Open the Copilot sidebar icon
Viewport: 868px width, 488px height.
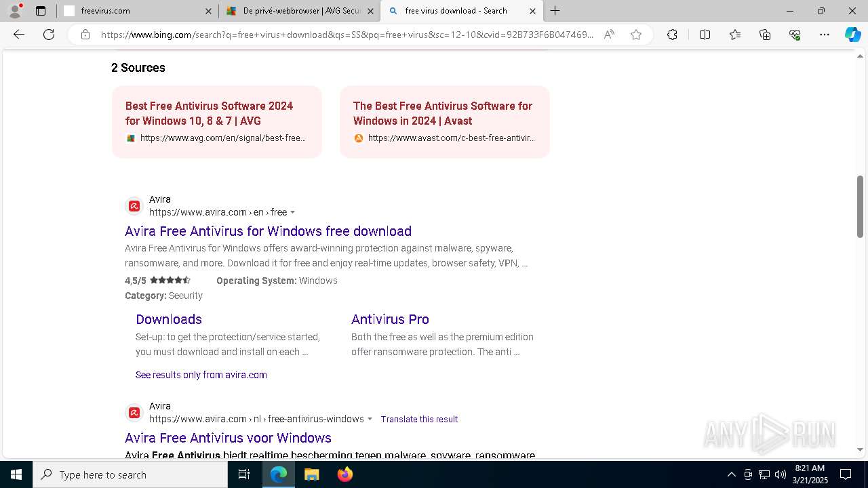pos(852,35)
